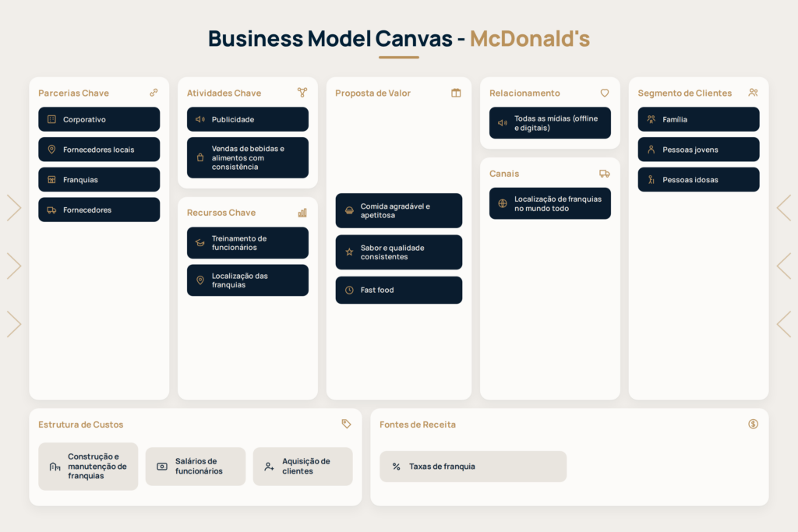Click the Fontes de Receita heading

click(418, 425)
